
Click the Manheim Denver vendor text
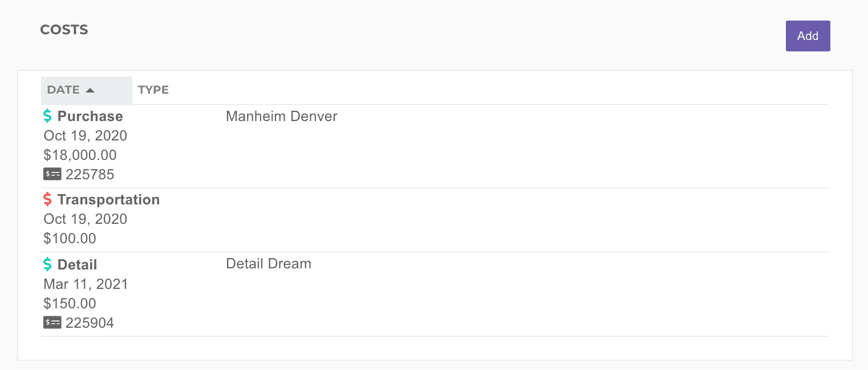[x=282, y=116]
